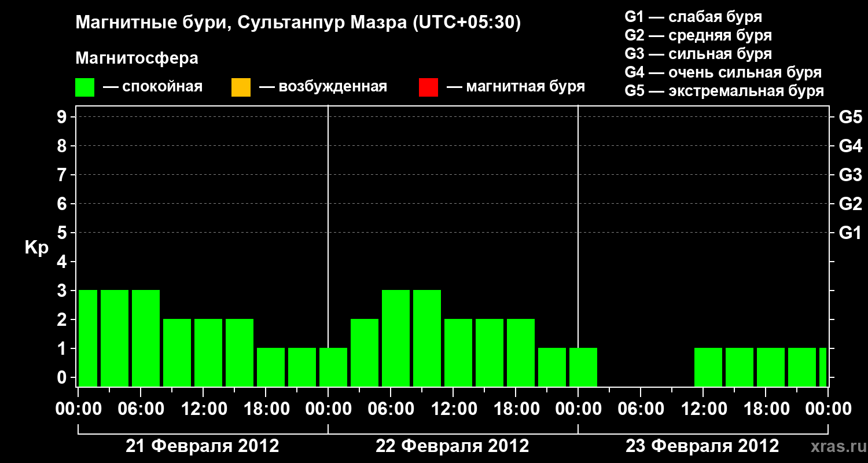Click the final 00:00 time label ending 23 February
The image size is (868, 463).
tap(828, 409)
